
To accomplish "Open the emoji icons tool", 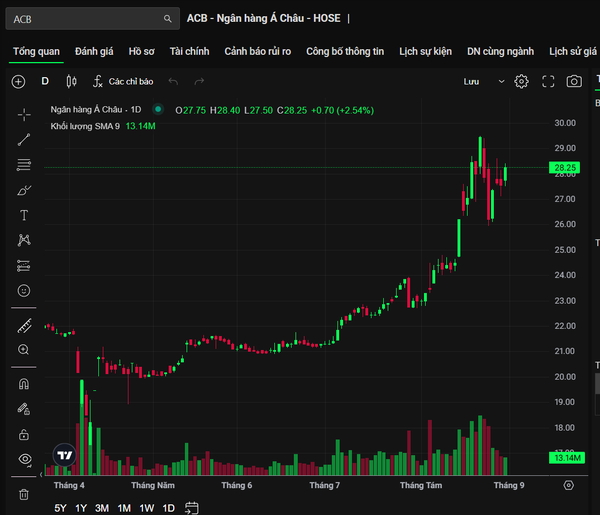I will pyautogui.click(x=24, y=291).
